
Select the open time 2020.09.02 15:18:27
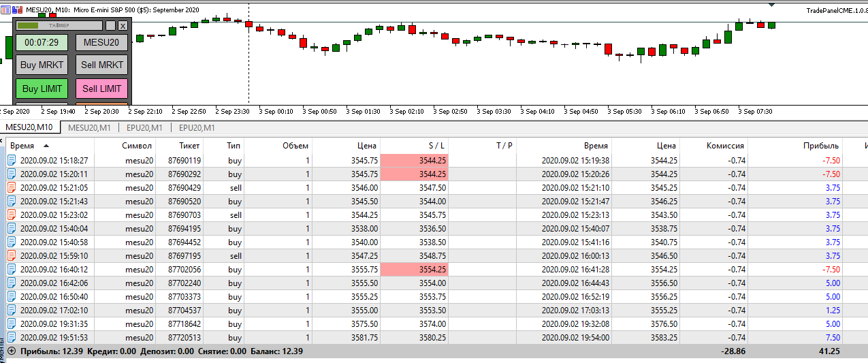54,160
